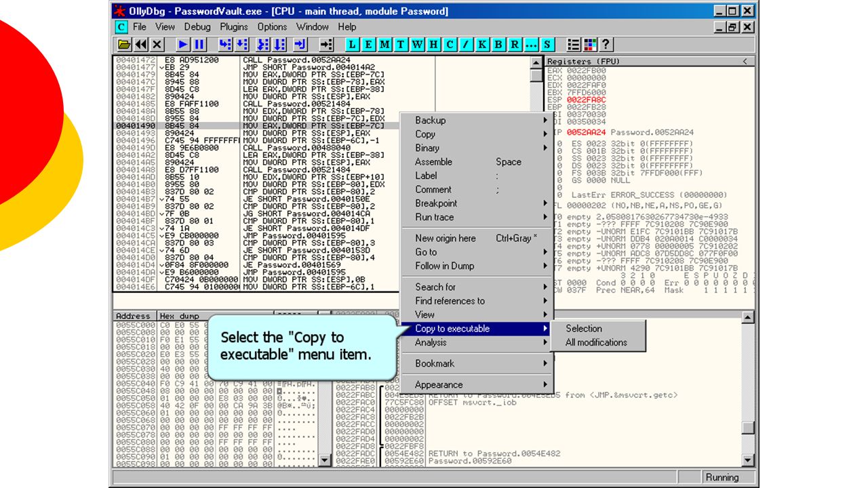The height and width of the screenshot is (488, 868).
Task: Click the Trace over icon
Action: point(280,45)
